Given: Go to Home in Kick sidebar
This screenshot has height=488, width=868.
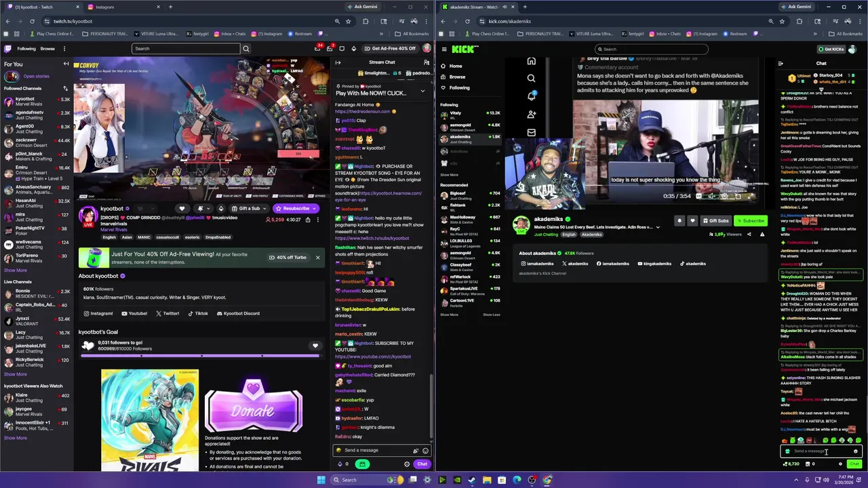Looking at the screenshot, I should (x=456, y=66).
